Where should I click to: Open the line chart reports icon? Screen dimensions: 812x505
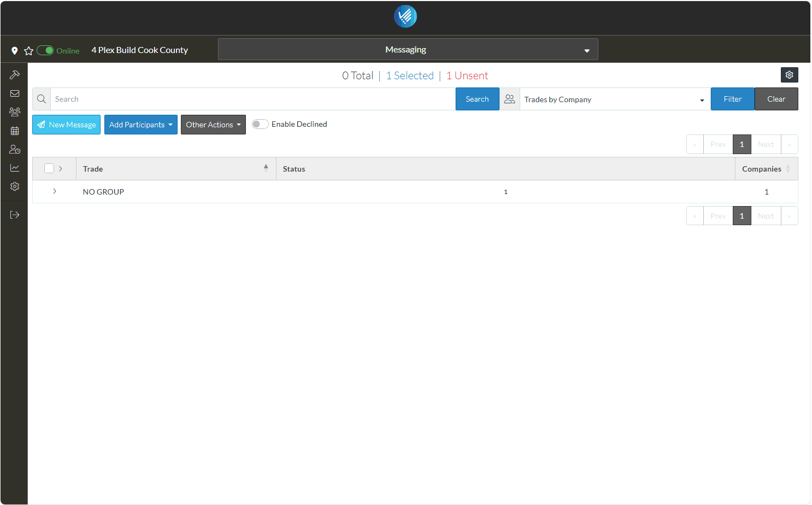tap(15, 168)
